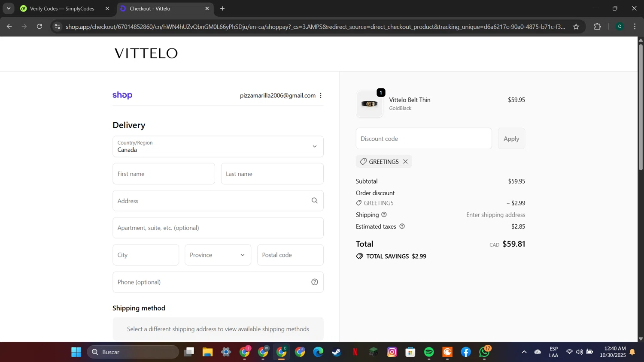Open Spotify from the taskbar
The width and height of the screenshot is (644, 362).
429,352
